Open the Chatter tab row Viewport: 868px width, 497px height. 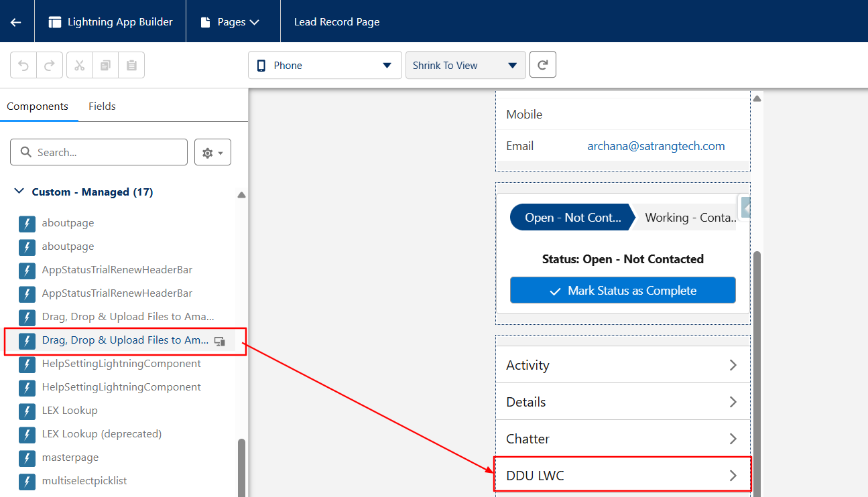(623, 439)
